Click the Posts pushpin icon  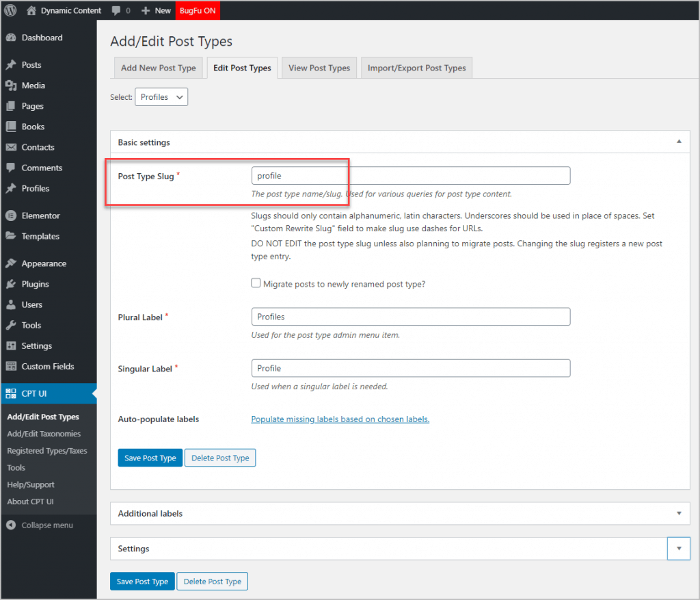pyautogui.click(x=11, y=65)
